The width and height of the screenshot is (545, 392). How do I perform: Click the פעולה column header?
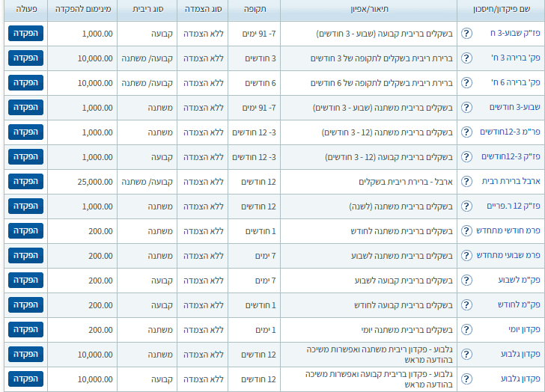pyautogui.click(x=26, y=10)
